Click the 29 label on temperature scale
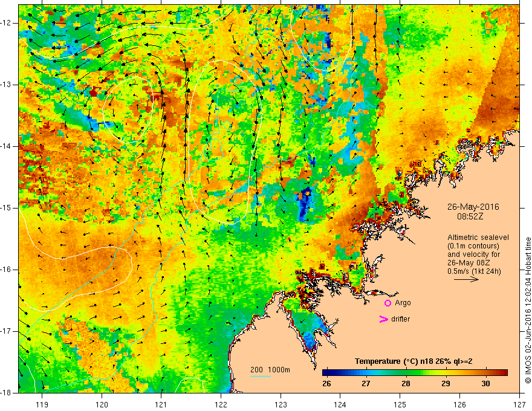The height and width of the screenshot is (411, 532). 446,384
